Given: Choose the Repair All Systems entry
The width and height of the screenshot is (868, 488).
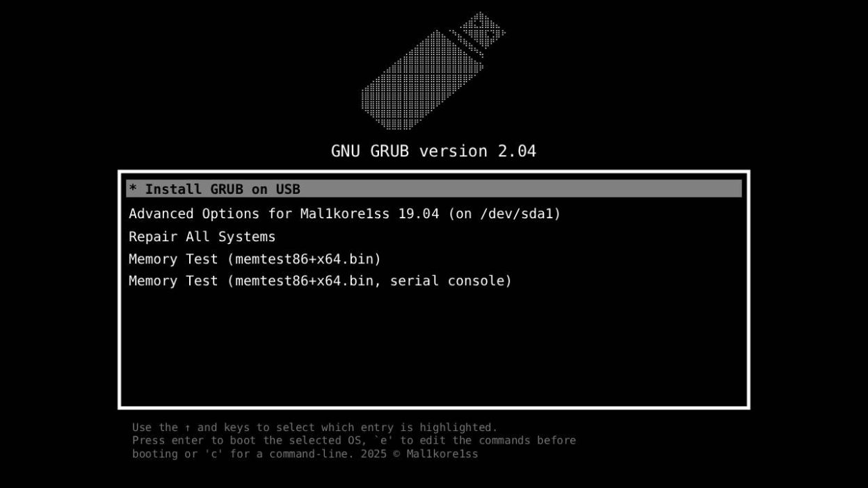Looking at the screenshot, I should point(202,236).
